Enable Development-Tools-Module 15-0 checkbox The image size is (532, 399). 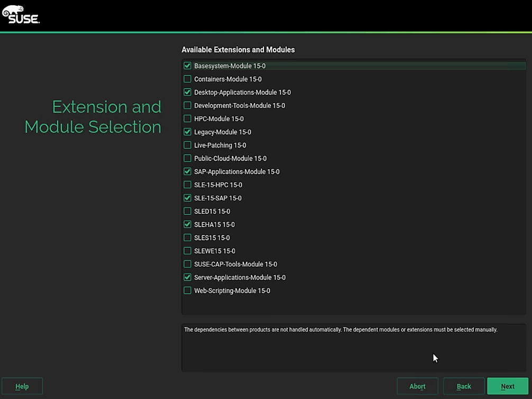coord(187,105)
